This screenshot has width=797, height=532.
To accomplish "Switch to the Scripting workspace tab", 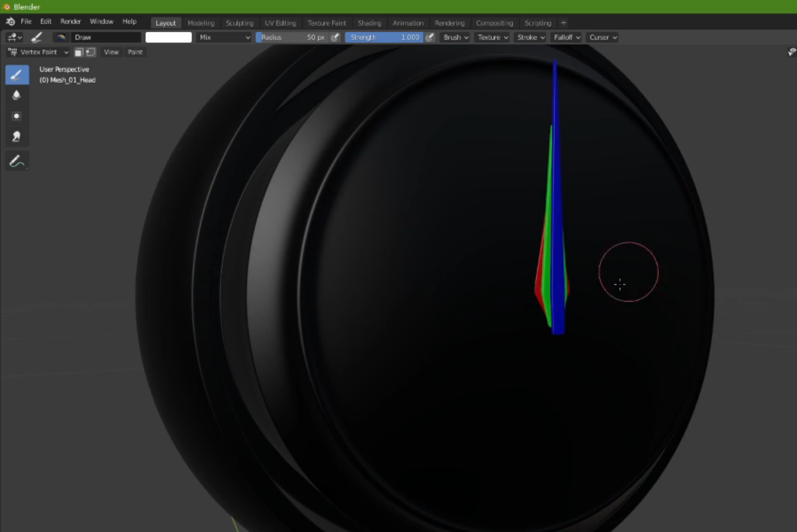I will (537, 23).
